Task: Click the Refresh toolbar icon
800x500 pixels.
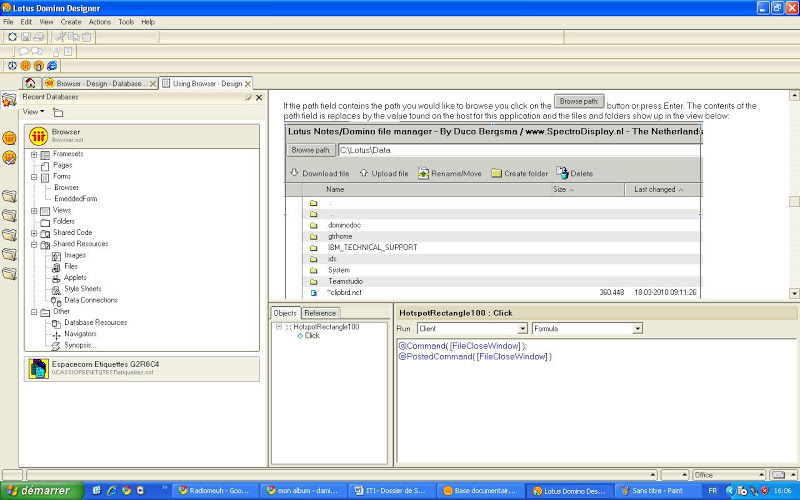Action: click(x=12, y=37)
